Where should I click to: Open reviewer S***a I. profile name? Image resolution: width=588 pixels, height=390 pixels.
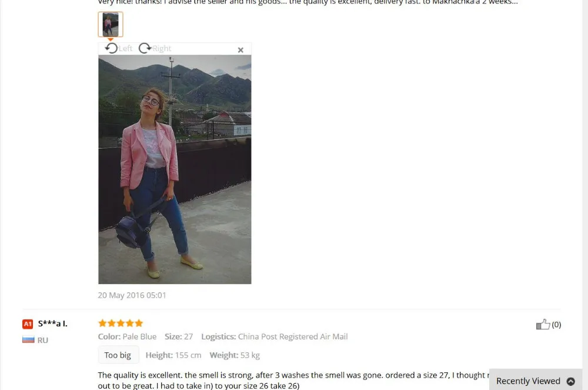52,324
